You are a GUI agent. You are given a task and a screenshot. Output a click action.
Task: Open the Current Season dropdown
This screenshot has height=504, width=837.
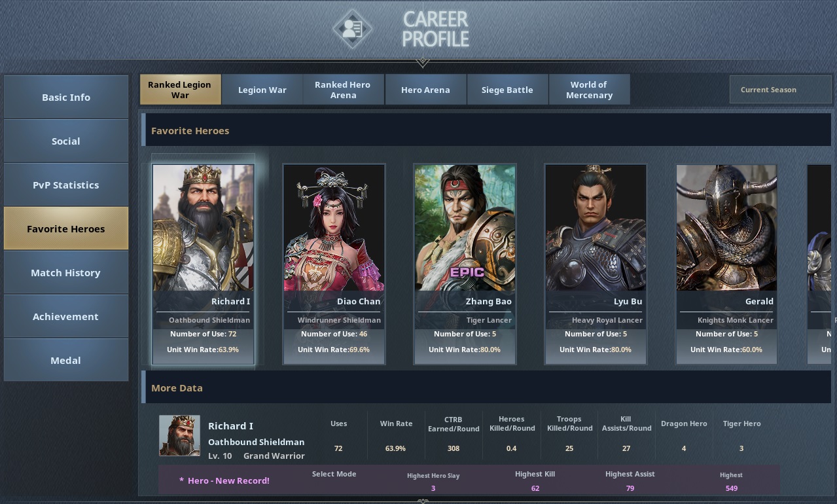click(780, 90)
